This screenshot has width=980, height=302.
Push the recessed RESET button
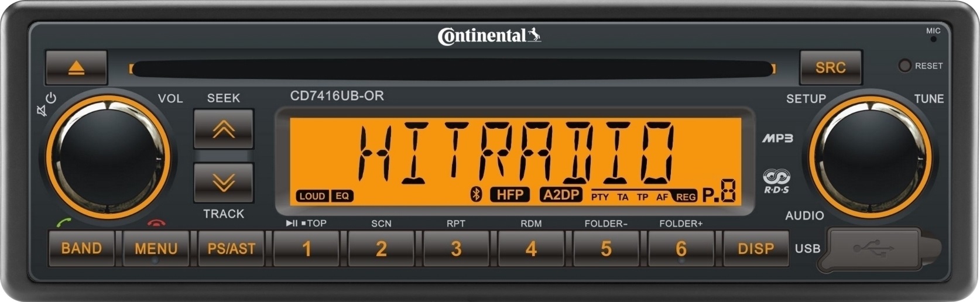904,66
